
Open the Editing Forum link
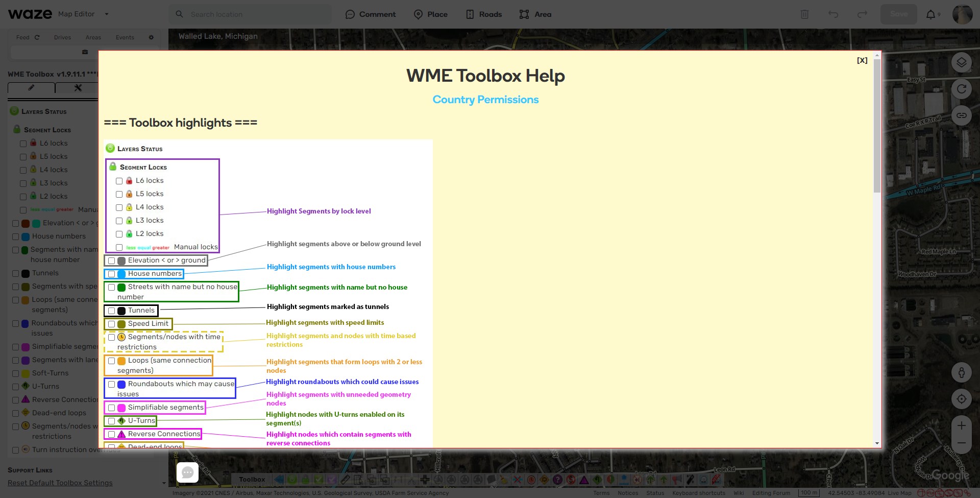tap(771, 493)
